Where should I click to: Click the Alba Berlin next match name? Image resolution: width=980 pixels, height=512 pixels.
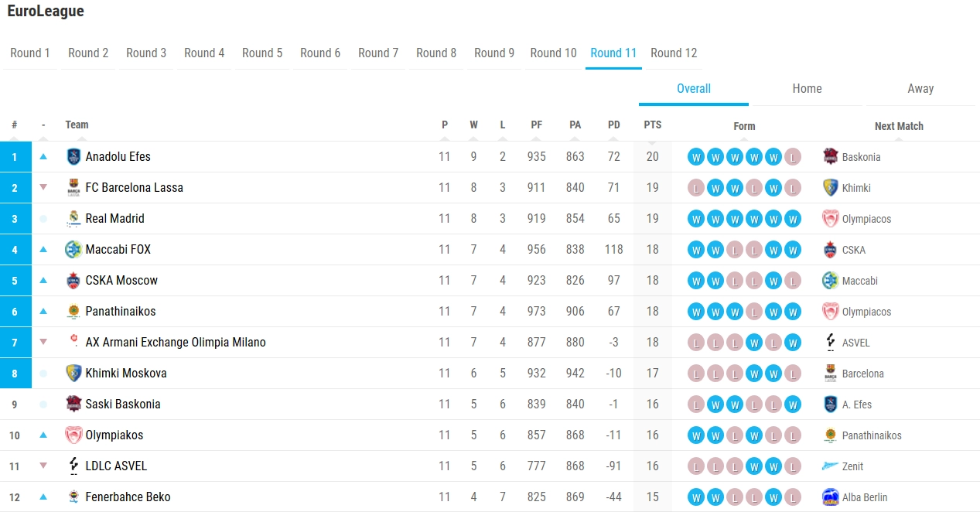[x=865, y=497]
